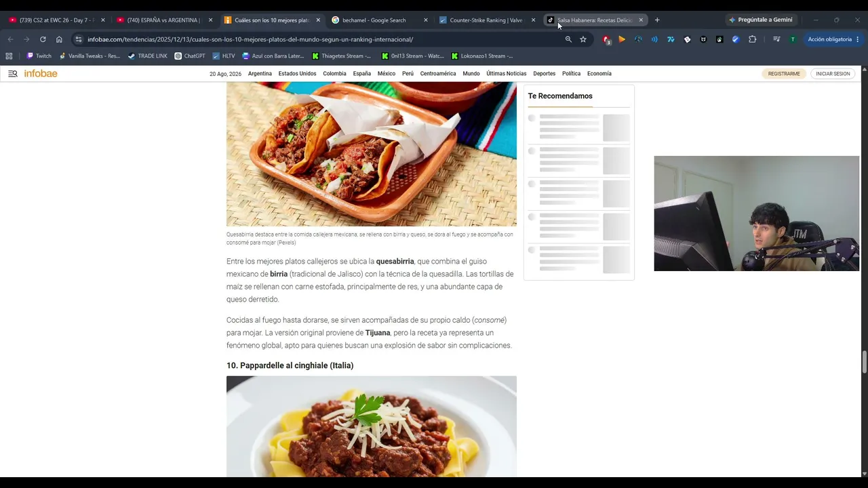The width and height of the screenshot is (868, 488).
Task: Open the Mundo section
Action: click(471, 73)
